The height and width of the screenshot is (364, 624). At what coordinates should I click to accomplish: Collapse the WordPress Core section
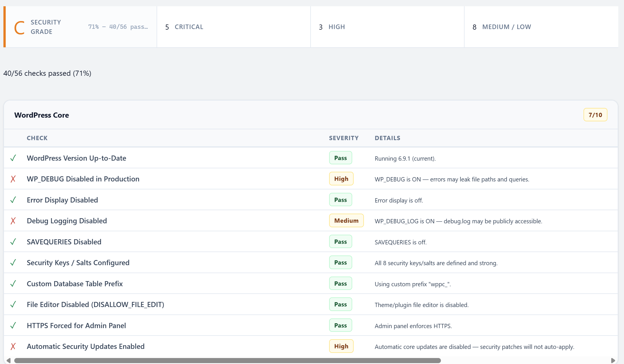(42, 115)
